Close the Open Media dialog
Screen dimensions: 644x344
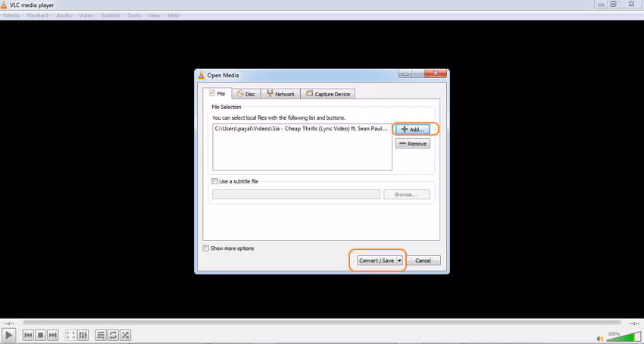click(x=436, y=74)
